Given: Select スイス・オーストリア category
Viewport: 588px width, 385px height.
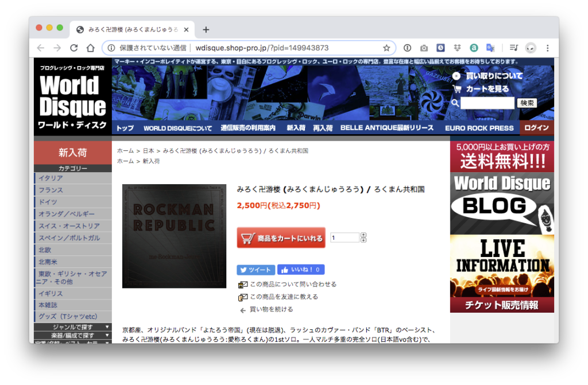Looking at the screenshot, I should tap(73, 226).
